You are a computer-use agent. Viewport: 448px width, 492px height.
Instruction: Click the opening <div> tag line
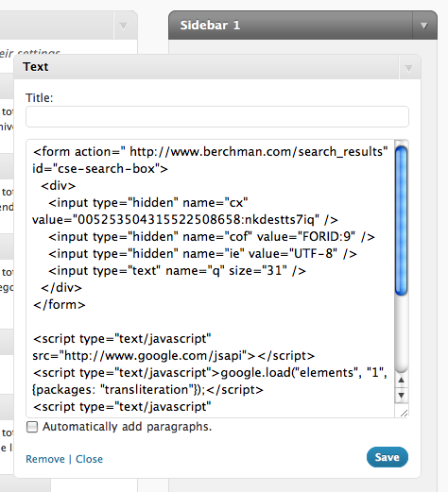coord(59,186)
